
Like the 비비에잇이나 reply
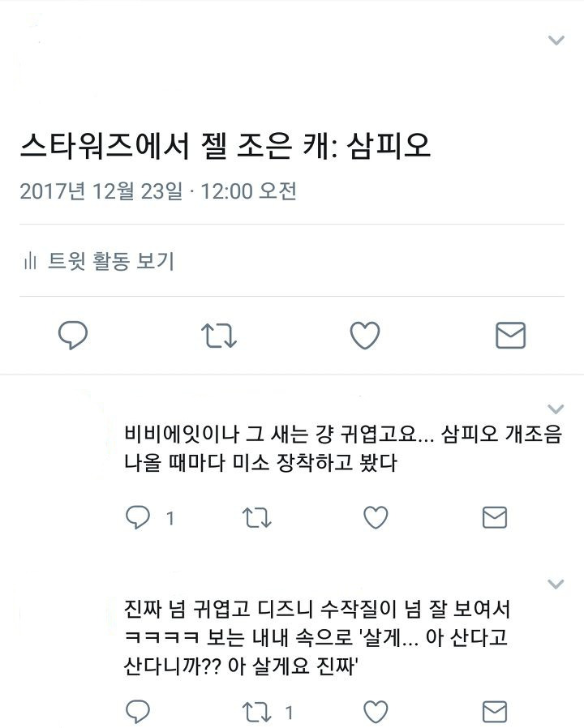click(x=376, y=518)
